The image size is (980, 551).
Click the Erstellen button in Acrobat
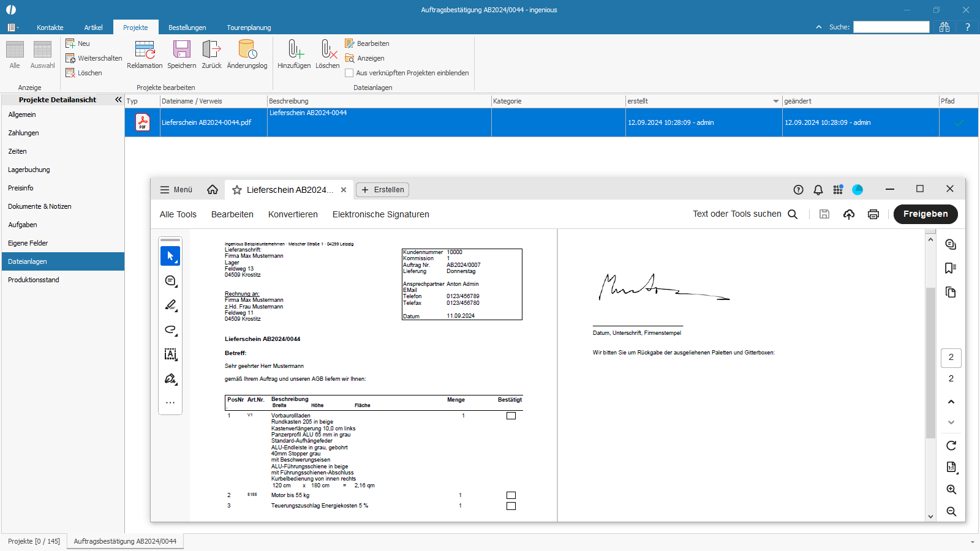pyautogui.click(x=382, y=190)
